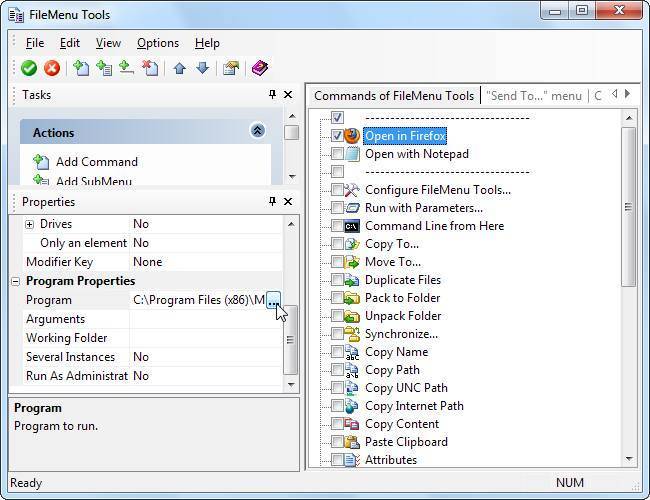Click the Paste Clipboard icon
Screen dimensions: 650x500
(x=352, y=442)
